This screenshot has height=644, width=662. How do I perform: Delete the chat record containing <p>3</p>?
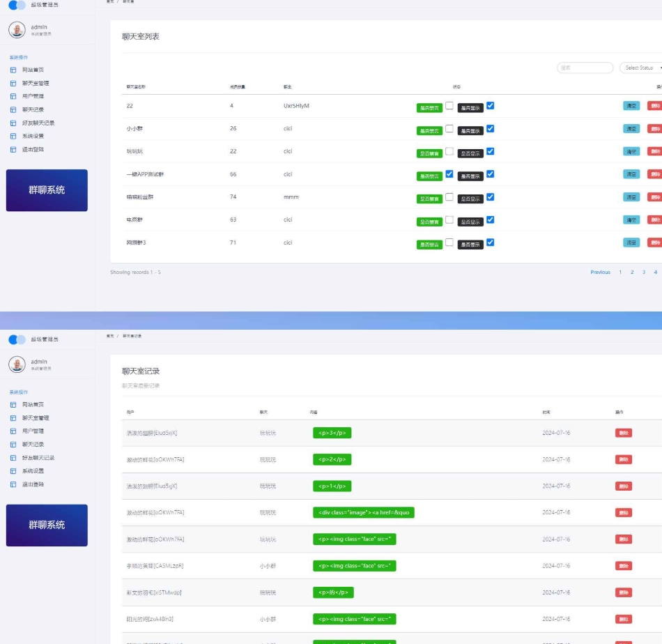point(623,433)
